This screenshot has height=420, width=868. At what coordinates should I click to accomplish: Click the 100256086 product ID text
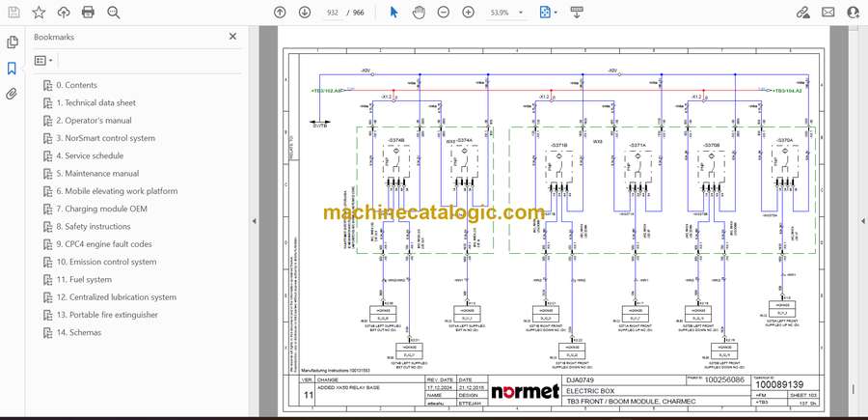[x=724, y=380]
